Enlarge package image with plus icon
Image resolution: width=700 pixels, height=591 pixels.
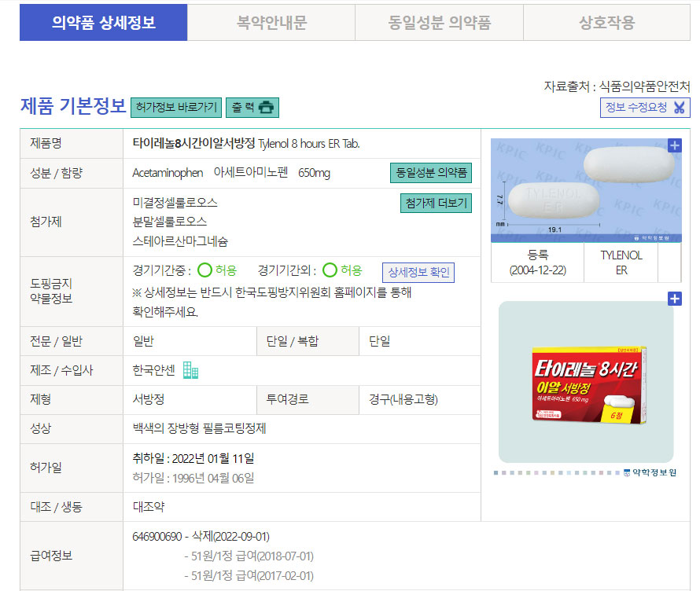tap(675, 299)
